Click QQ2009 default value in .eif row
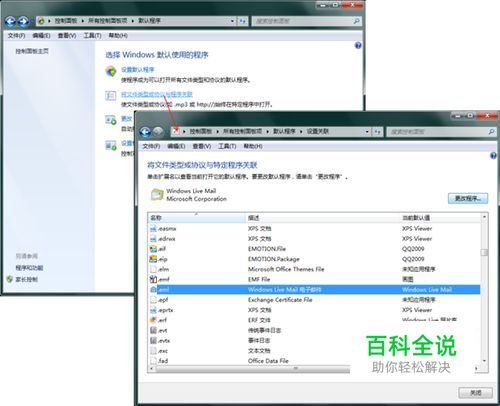This screenshot has height=406, width=500. point(413,249)
